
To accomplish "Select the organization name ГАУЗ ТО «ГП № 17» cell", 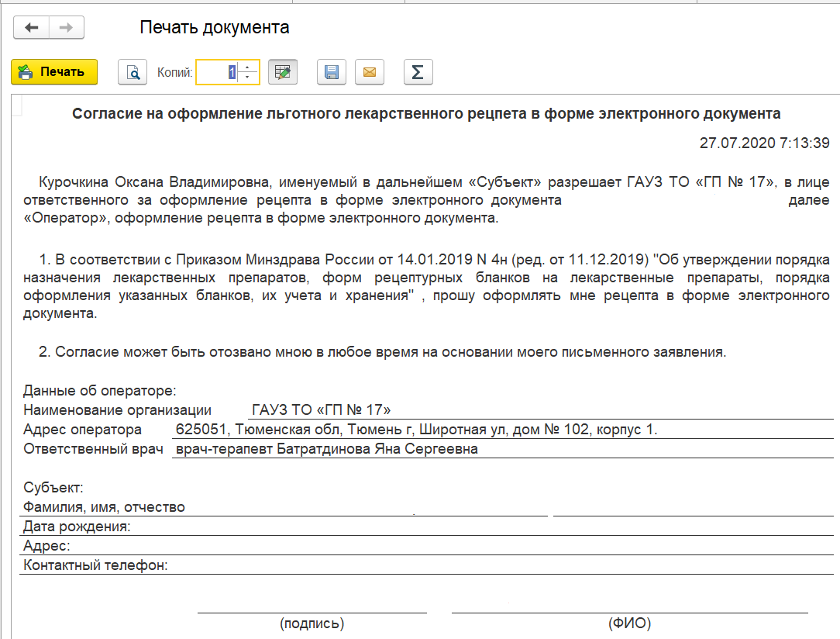I will pos(322,410).
